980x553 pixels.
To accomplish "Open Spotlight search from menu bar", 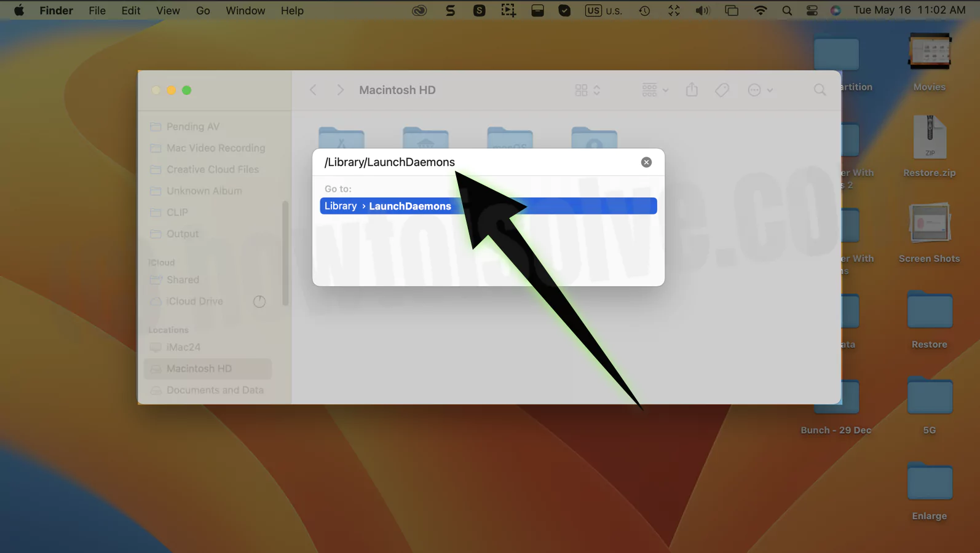I will (787, 10).
